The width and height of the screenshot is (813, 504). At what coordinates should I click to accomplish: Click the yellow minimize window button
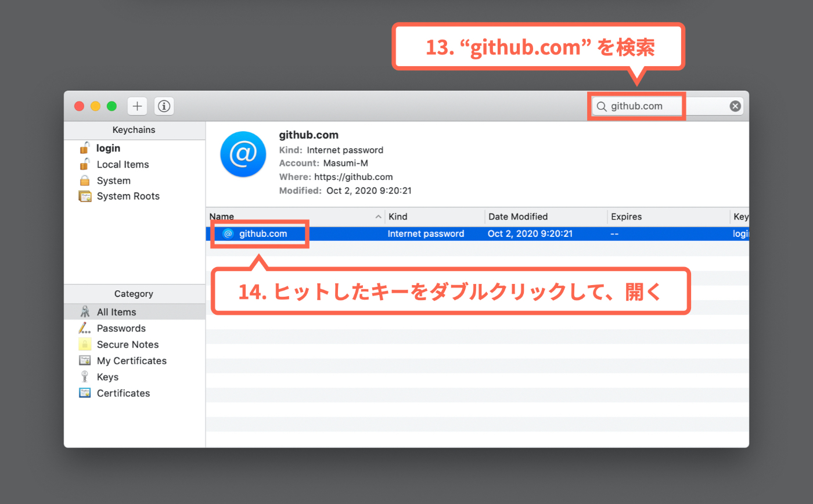click(x=95, y=106)
